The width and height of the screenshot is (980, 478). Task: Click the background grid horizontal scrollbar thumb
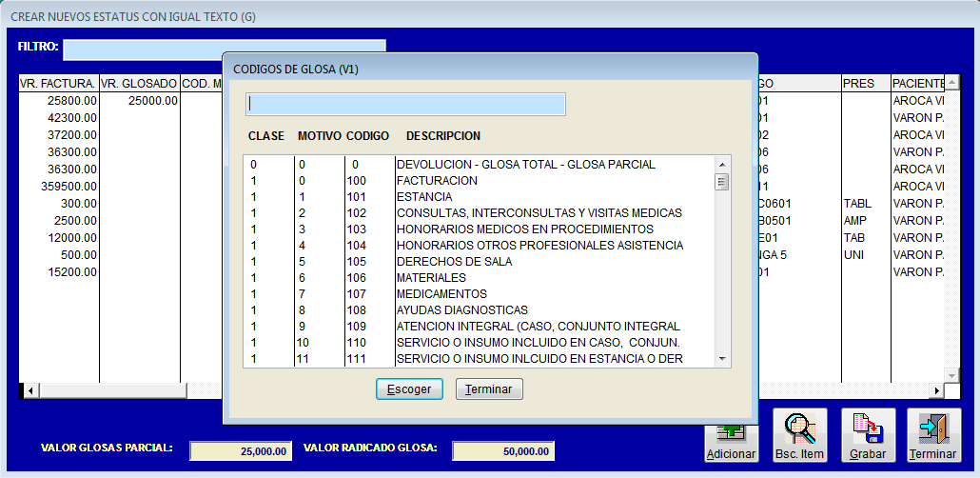coord(112,390)
